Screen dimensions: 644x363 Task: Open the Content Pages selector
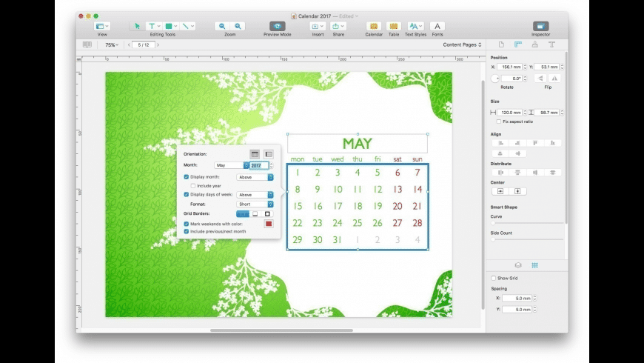(x=462, y=44)
